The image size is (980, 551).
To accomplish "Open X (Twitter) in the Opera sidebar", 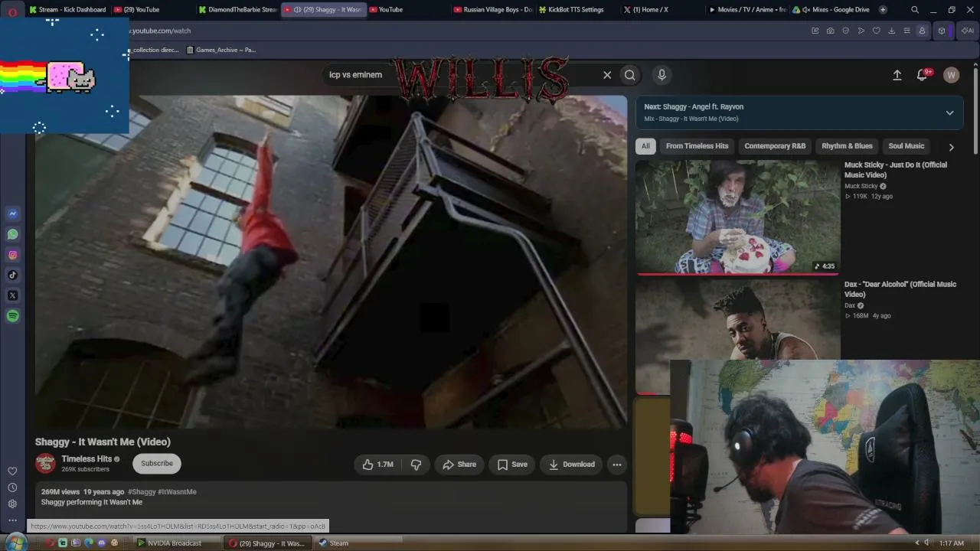I will pyautogui.click(x=12, y=295).
